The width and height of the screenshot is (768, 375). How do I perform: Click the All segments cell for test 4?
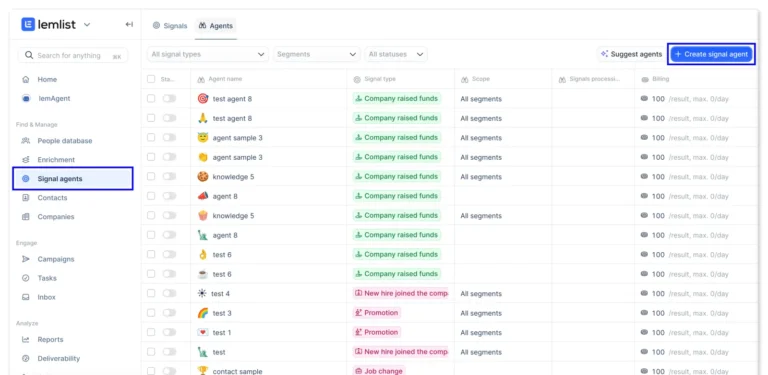click(x=481, y=294)
